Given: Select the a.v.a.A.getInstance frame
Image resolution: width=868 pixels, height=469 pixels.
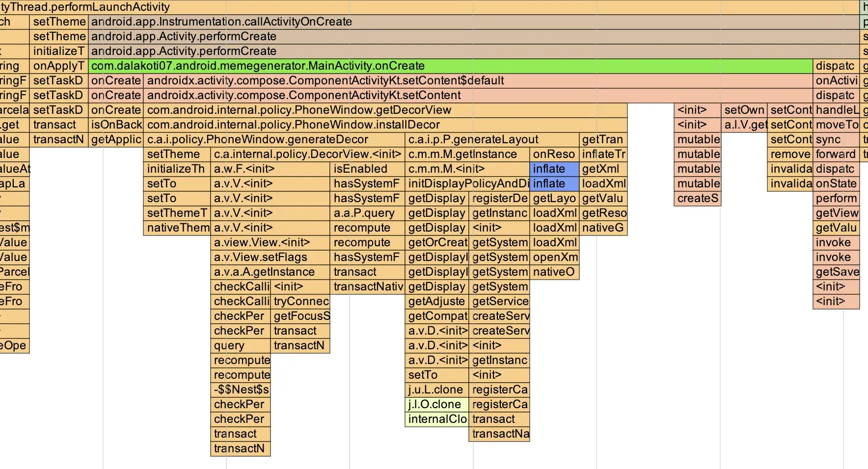Looking at the screenshot, I should click(270, 272).
